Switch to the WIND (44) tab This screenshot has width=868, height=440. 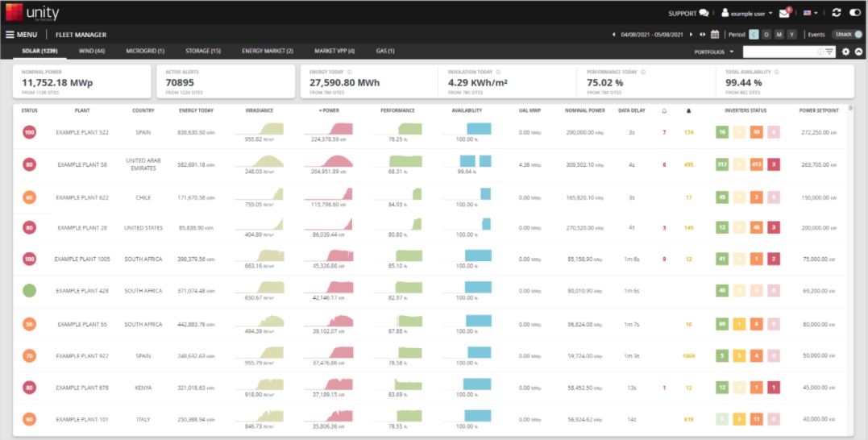pyautogui.click(x=92, y=51)
